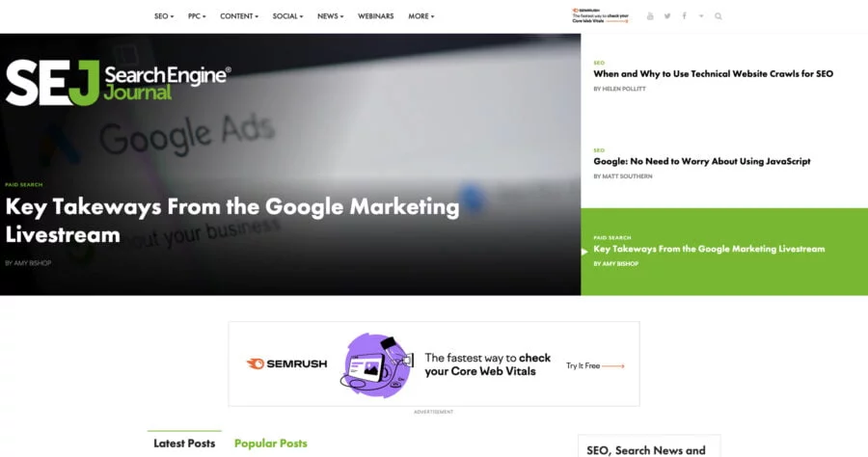This screenshot has width=868, height=457.
Task: Expand the SEO menu dropdown
Action: pos(164,16)
